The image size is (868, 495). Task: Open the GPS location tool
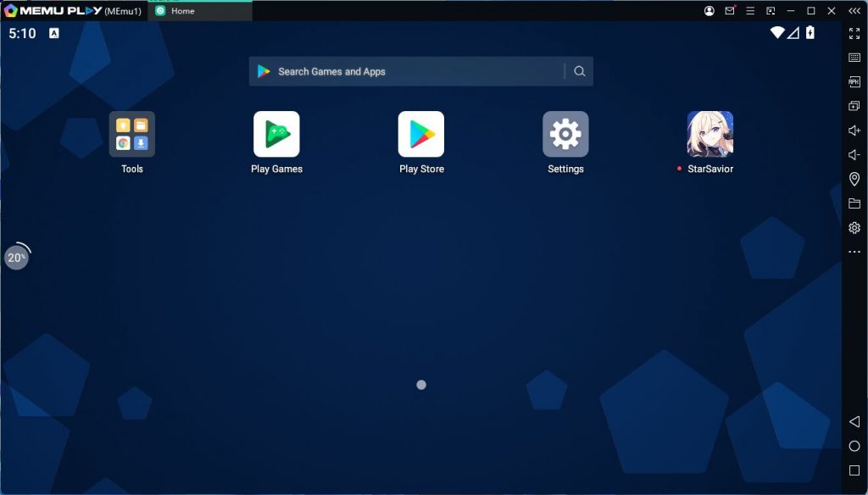pyautogui.click(x=854, y=179)
